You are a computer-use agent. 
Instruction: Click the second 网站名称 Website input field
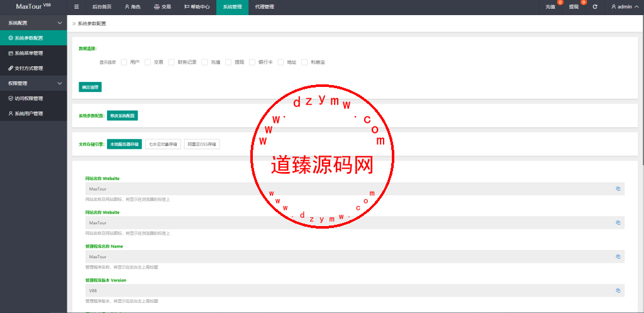click(355, 222)
